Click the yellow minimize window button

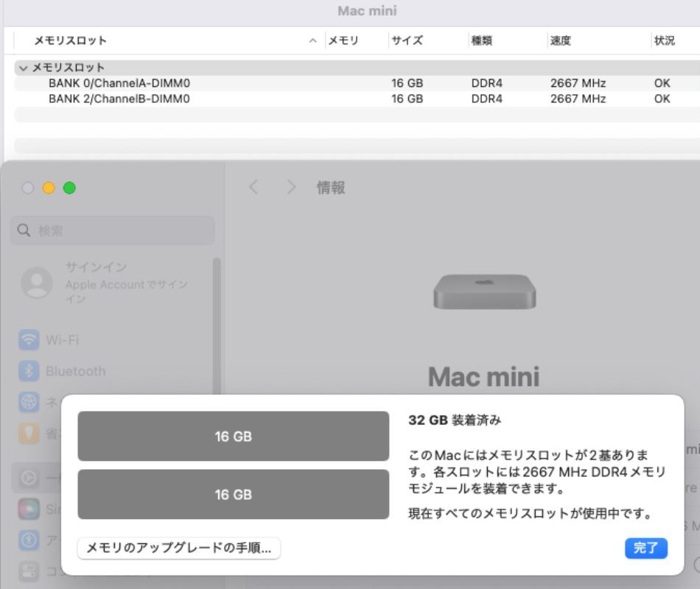click(x=49, y=188)
